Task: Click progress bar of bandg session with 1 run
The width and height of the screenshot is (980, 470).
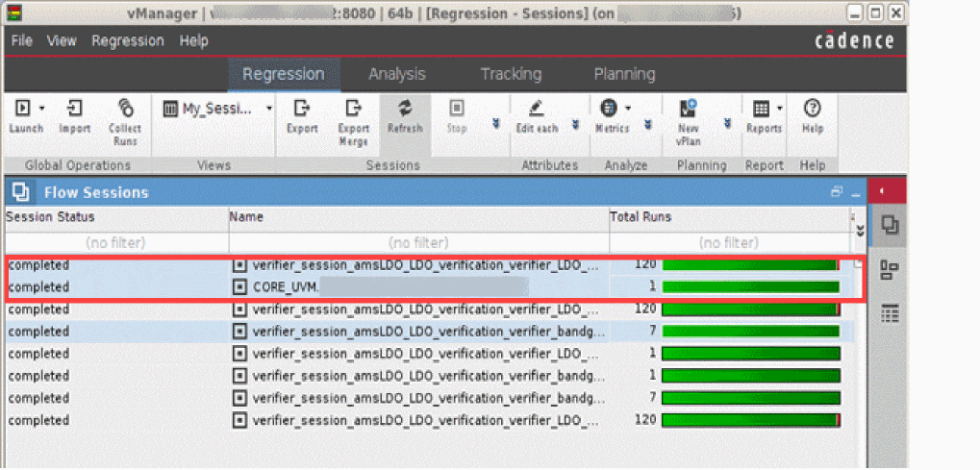Action: click(750, 376)
